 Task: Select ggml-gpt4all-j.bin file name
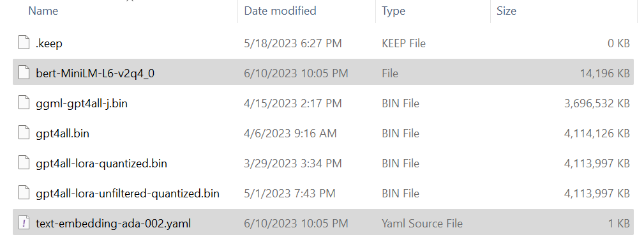(x=81, y=103)
